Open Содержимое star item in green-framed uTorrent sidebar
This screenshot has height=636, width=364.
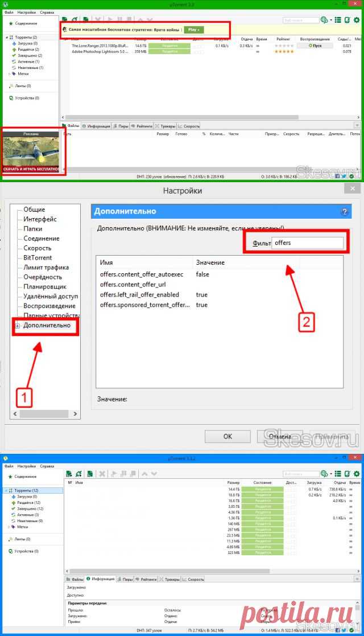point(23,23)
